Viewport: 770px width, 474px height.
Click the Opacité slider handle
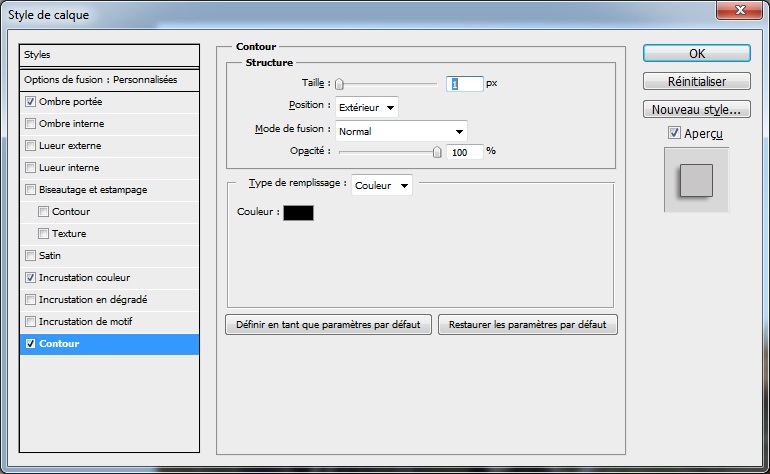tap(437, 152)
